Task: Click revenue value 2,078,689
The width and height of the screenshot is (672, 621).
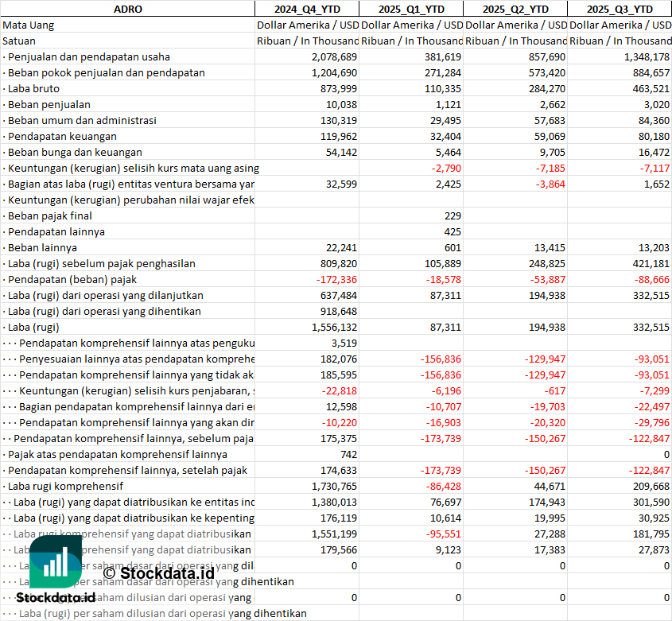Action: coord(334,56)
